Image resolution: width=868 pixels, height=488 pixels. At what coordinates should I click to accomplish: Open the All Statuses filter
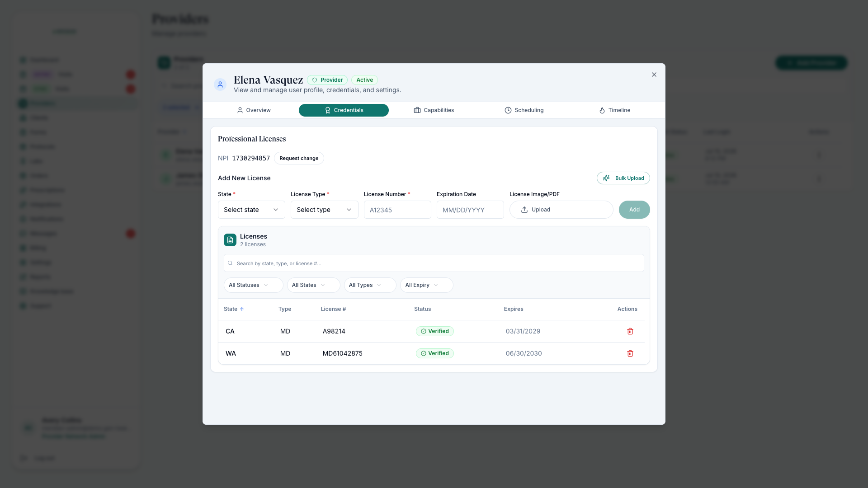click(253, 285)
